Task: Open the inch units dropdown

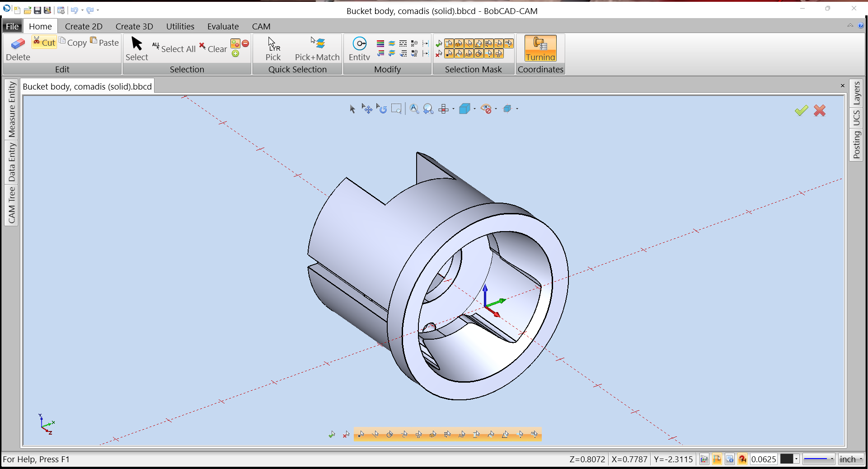Action: (x=851, y=459)
